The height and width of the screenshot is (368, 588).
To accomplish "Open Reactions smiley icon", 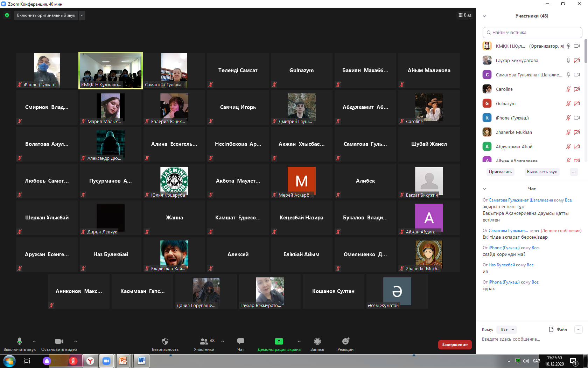I will (x=345, y=341).
